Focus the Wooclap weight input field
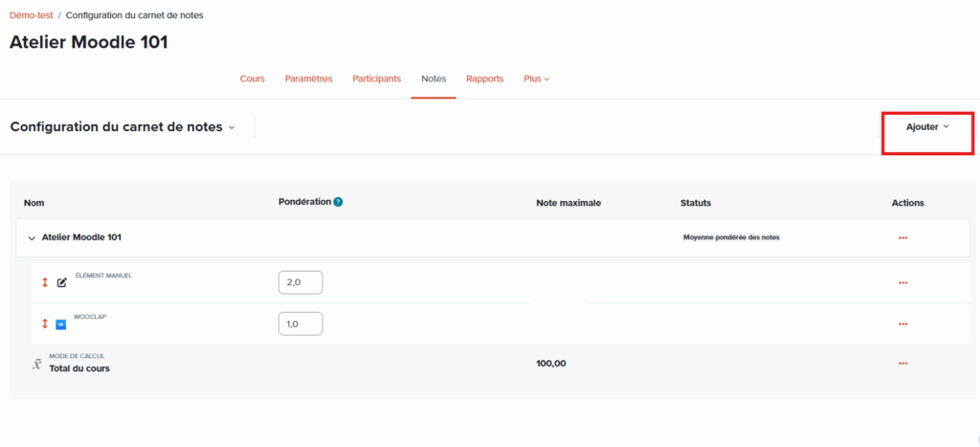 click(x=301, y=324)
